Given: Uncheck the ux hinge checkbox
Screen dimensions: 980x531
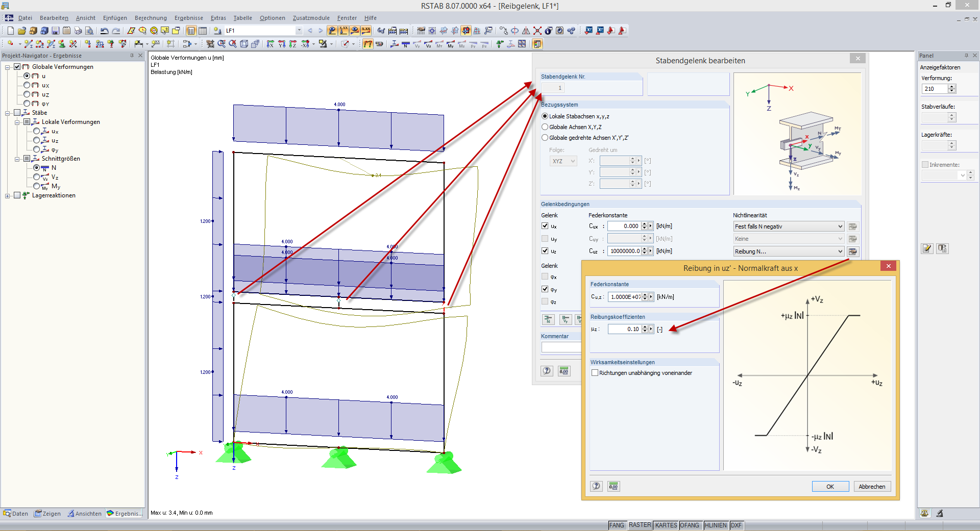Looking at the screenshot, I should [x=545, y=226].
